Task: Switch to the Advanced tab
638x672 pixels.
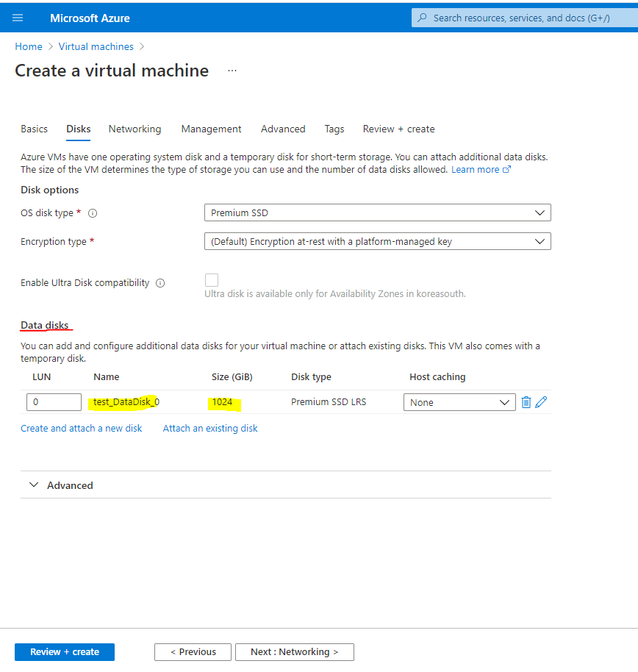Action: pyautogui.click(x=283, y=129)
